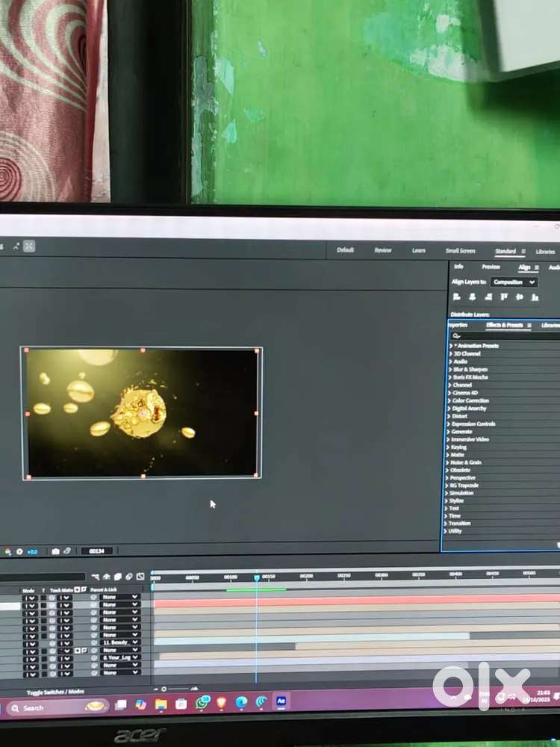Toggle the preserve transparency box on first layer
The height and width of the screenshot is (747, 560).
click(43, 598)
